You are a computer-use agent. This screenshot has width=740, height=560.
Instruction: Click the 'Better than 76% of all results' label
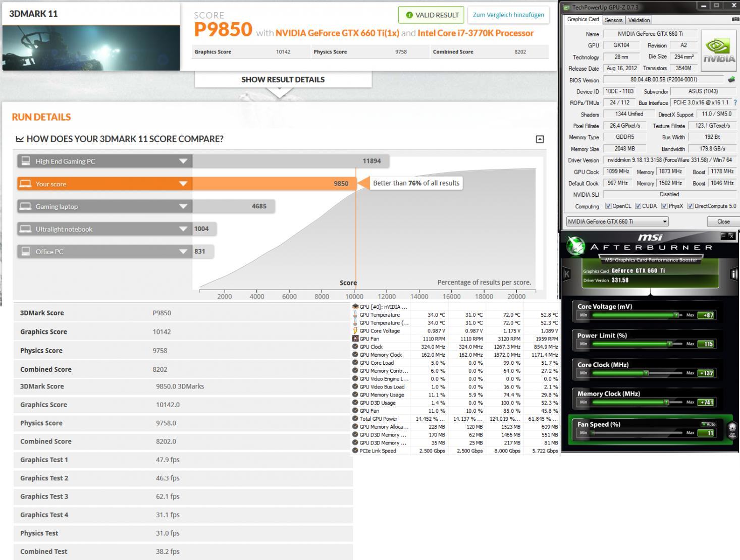pos(416,183)
